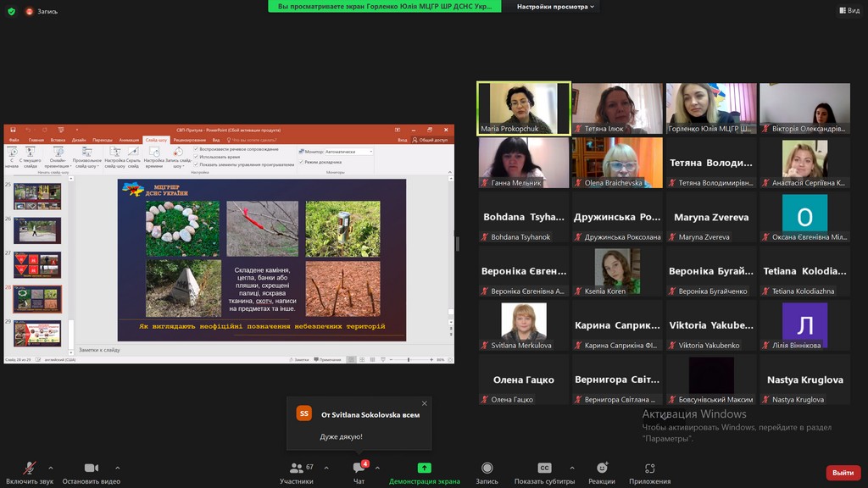This screenshot has width=868, height=488.
Task: Click the Запись record icon
Action: 487,468
